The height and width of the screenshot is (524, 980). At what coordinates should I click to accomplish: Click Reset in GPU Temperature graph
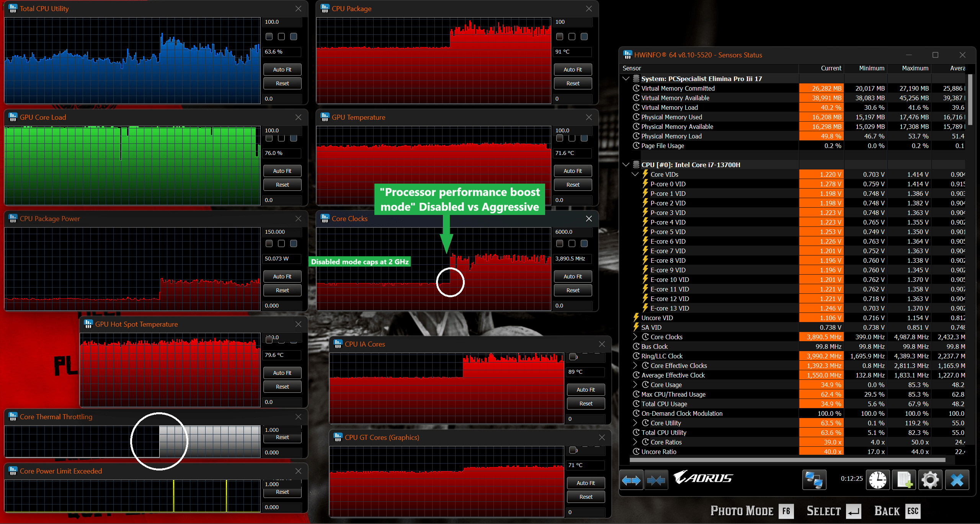[573, 185]
